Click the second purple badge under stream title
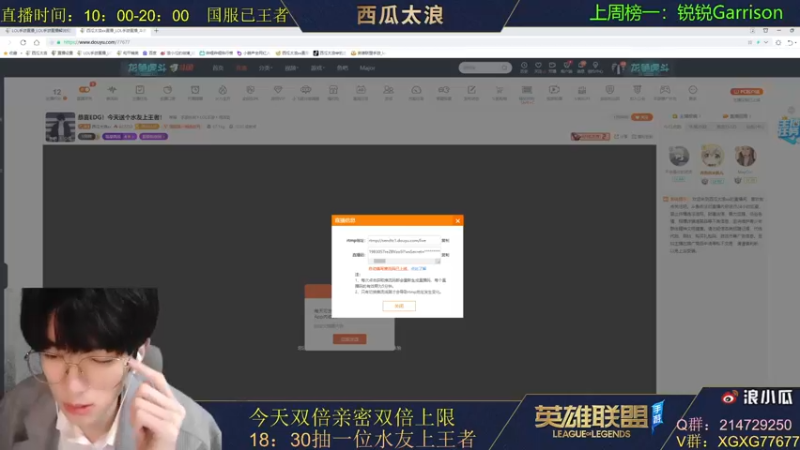This screenshot has height=450, width=800. point(153,136)
